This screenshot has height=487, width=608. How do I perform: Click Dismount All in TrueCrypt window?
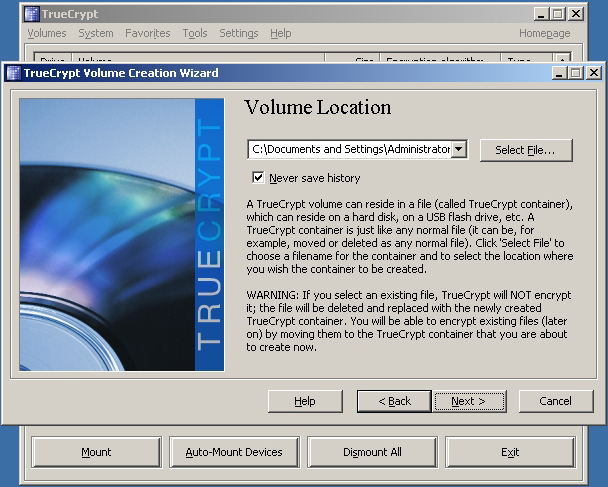[372, 452]
